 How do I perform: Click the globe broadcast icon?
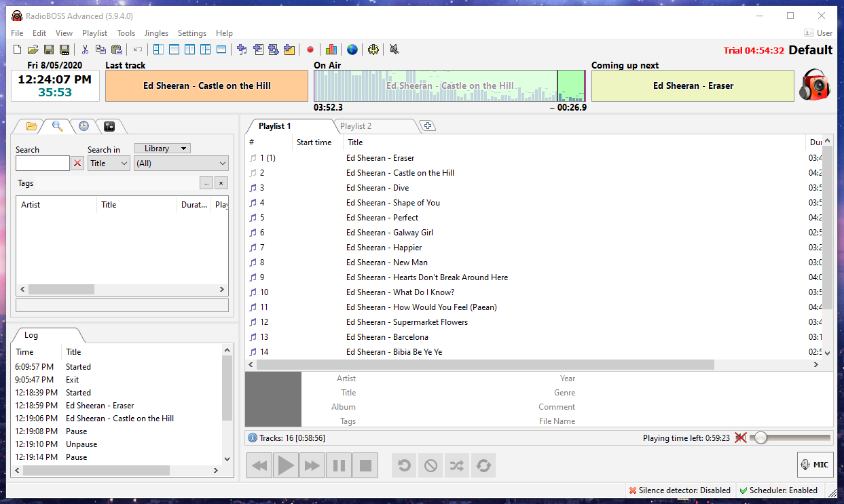tap(352, 50)
